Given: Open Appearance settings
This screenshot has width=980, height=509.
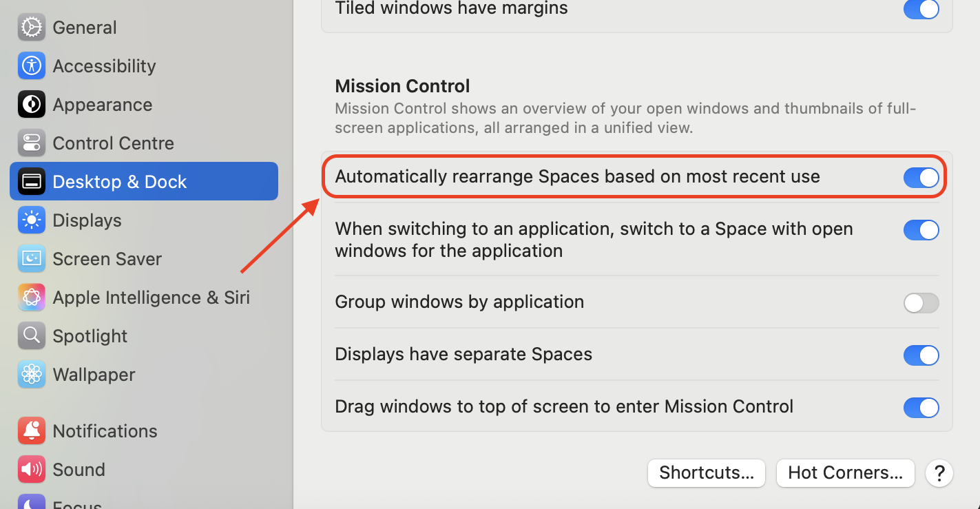Looking at the screenshot, I should tap(102, 104).
